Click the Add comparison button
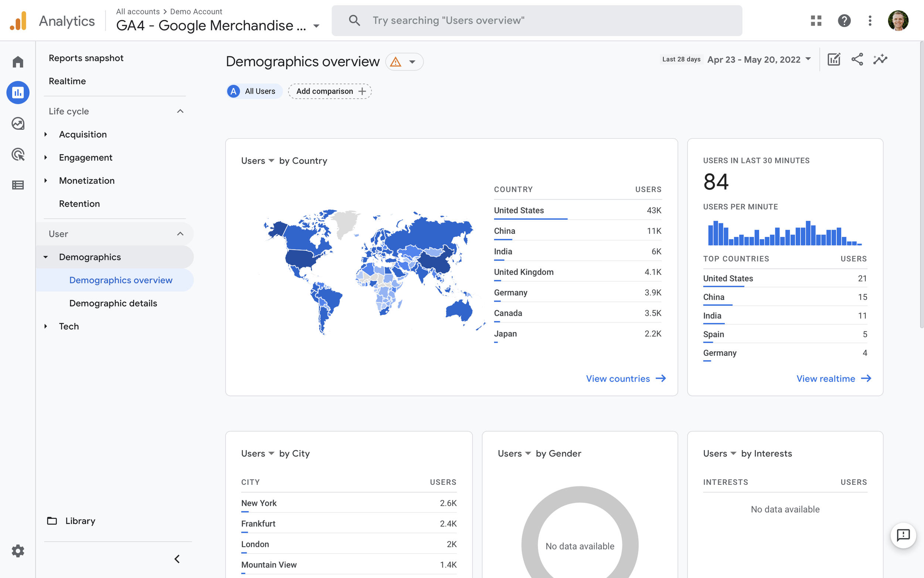 click(329, 91)
